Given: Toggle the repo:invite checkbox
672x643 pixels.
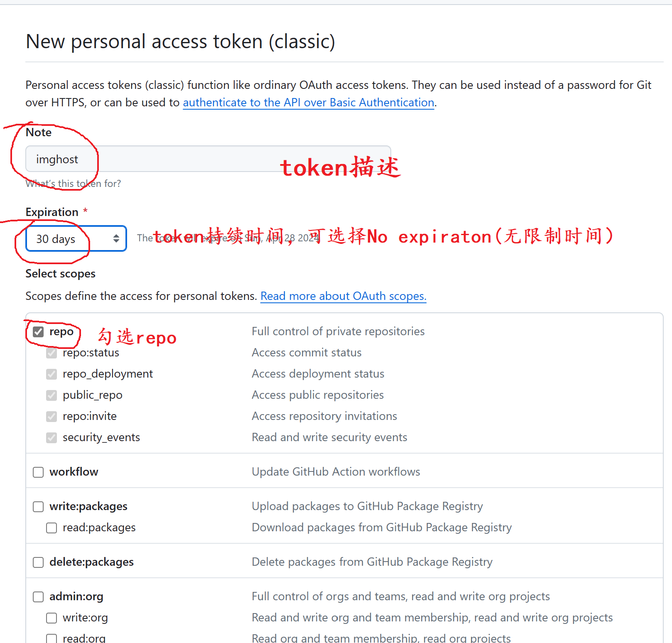Looking at the screenshot, I should pos(51,416).
